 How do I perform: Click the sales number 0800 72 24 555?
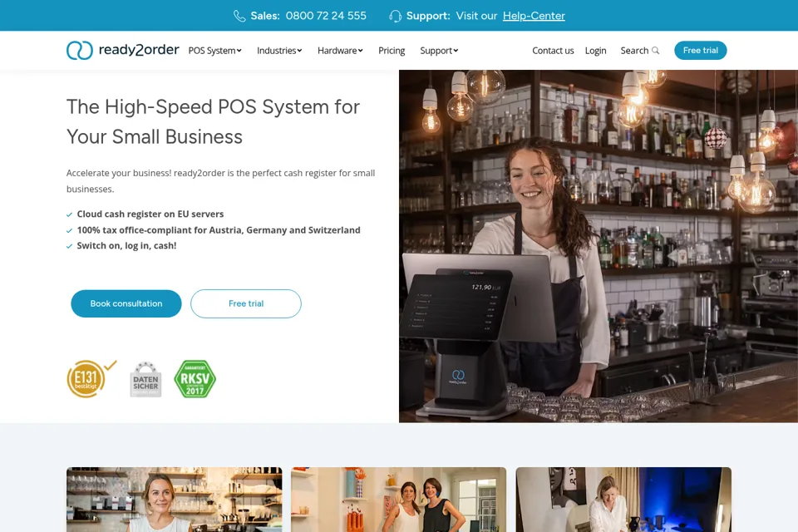pos(326,16)
